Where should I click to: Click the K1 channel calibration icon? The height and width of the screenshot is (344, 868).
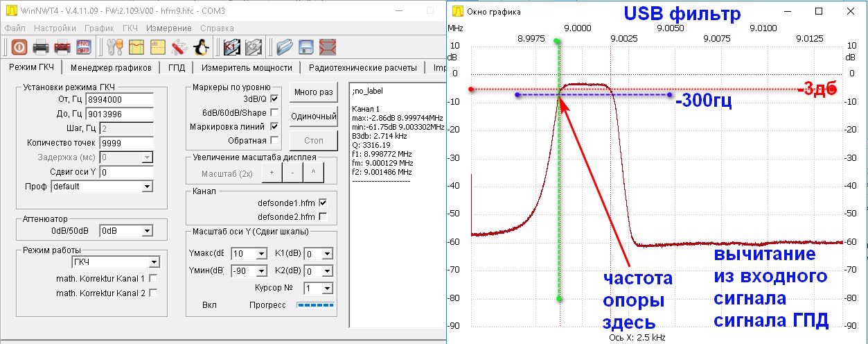pos(231,47)
